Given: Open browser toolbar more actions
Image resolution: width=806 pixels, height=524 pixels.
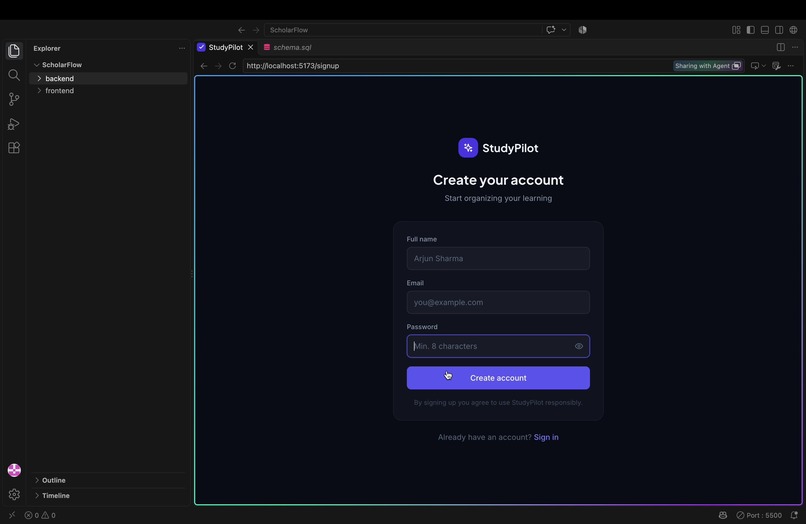Looking at the screenshot, I should pyautogui.click(x=791, y=66).
